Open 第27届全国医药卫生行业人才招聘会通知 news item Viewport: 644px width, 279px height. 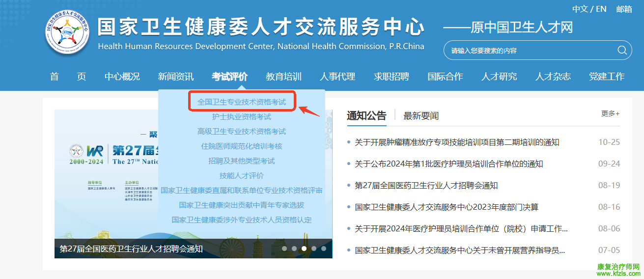coord(426,186)
